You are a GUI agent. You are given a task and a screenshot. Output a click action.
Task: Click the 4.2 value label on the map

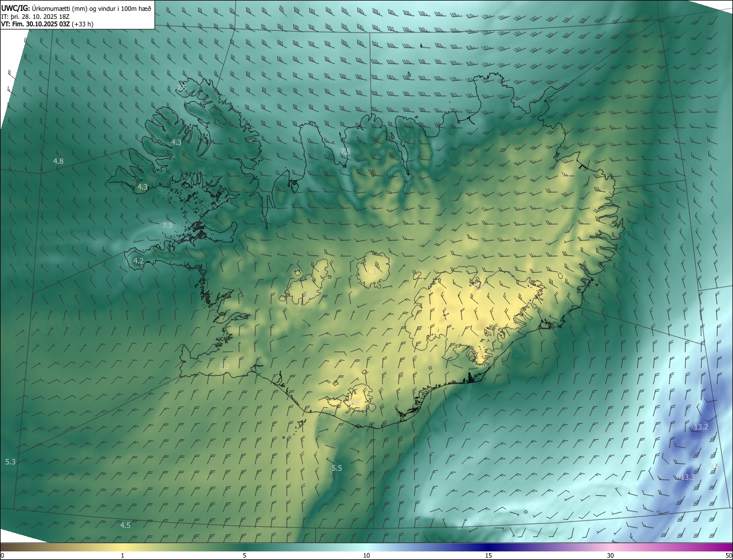139,261
